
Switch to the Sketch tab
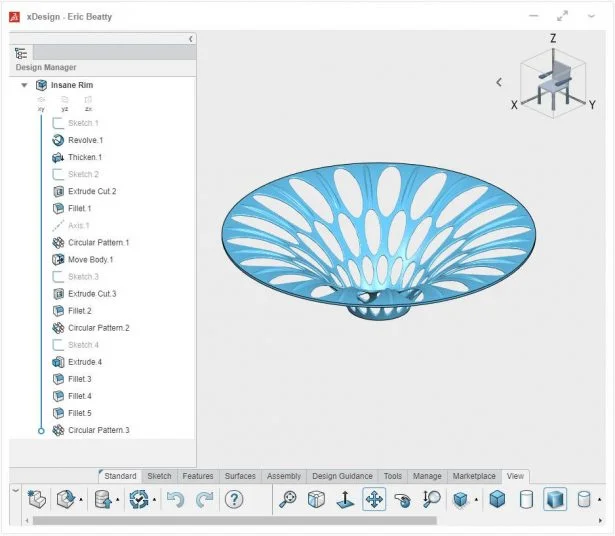tap(159, 476)
